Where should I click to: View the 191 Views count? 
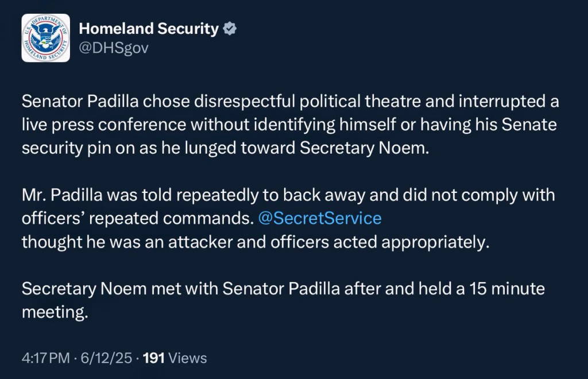pos(175,358)
